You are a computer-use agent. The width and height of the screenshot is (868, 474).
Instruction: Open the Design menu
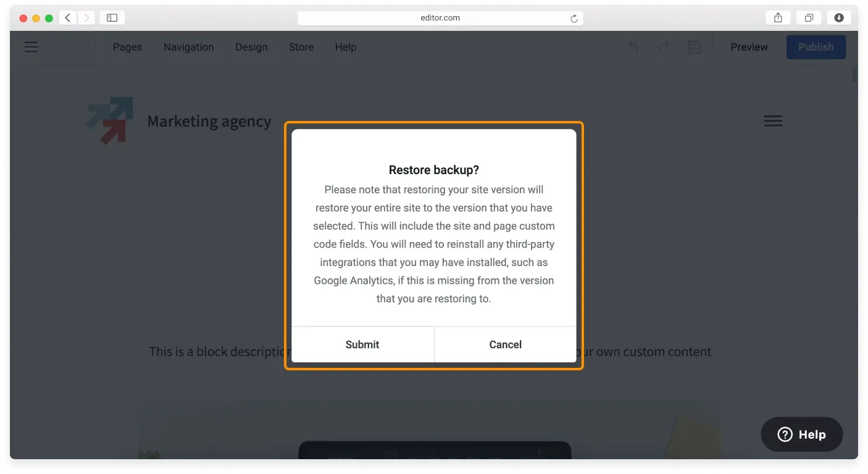(x=251, y=47)
